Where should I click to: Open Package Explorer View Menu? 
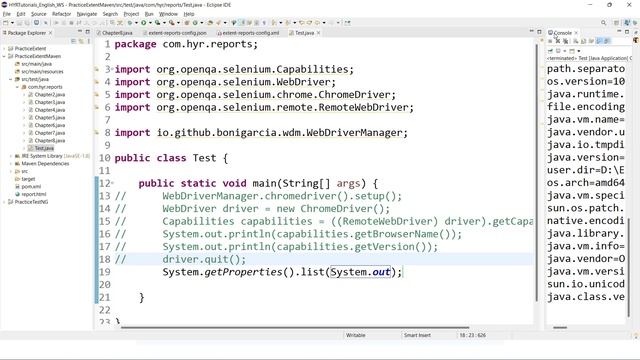pyautogui.click(x=89, y=41)
